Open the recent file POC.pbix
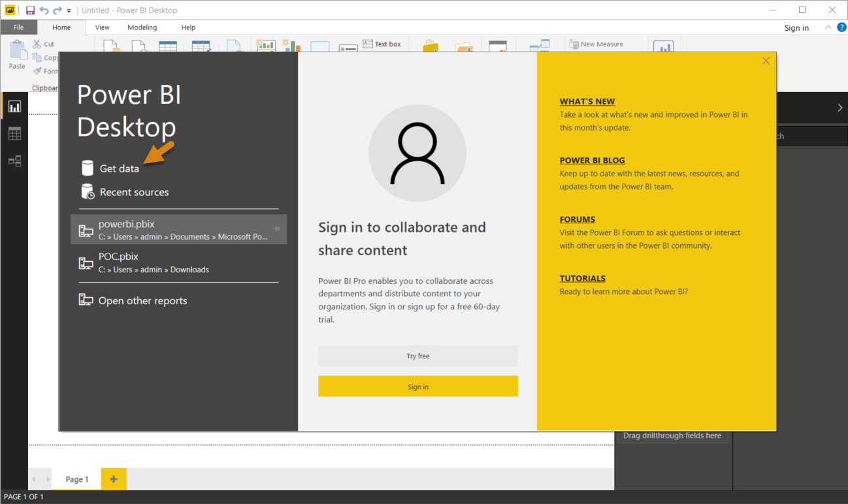 click(178, 262)
